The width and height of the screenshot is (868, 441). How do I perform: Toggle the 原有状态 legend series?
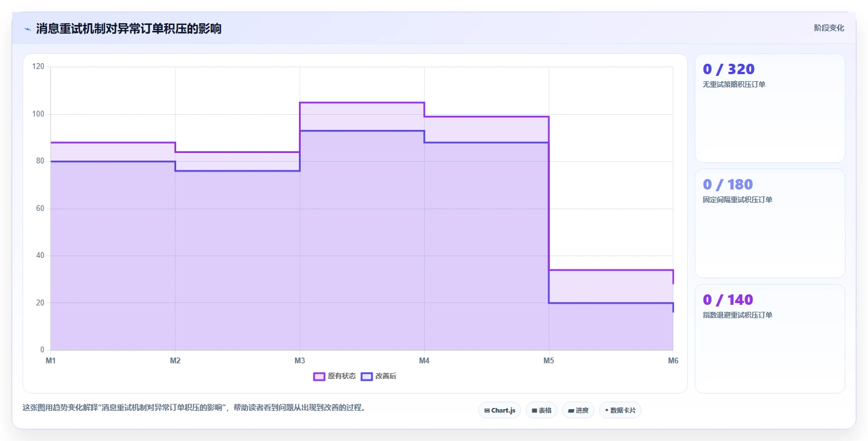[x=335, y=376]
